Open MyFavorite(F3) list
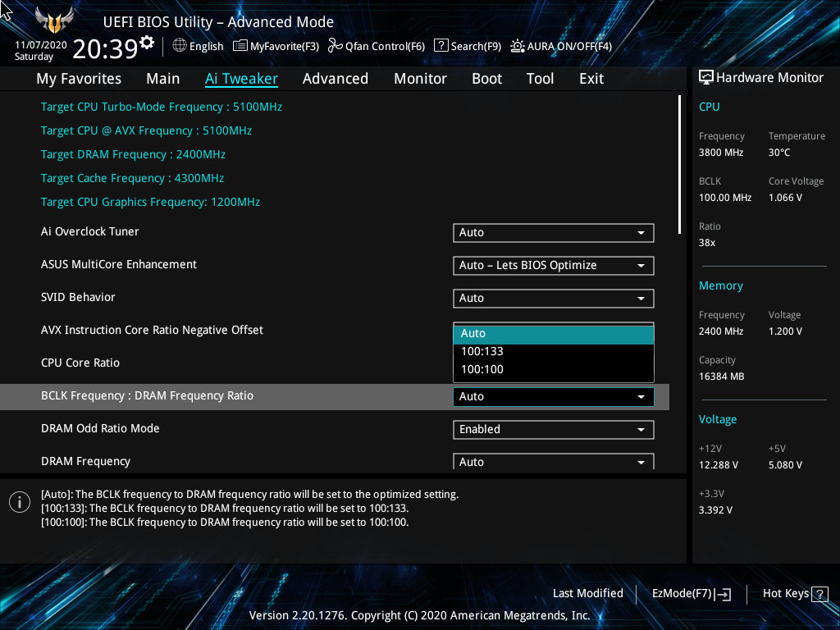Viewport: 840px width, 630px height. click(276, 46)
